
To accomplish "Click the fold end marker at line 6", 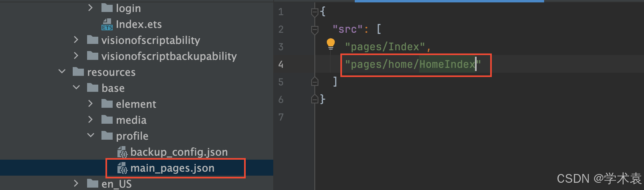I will 315,99.
